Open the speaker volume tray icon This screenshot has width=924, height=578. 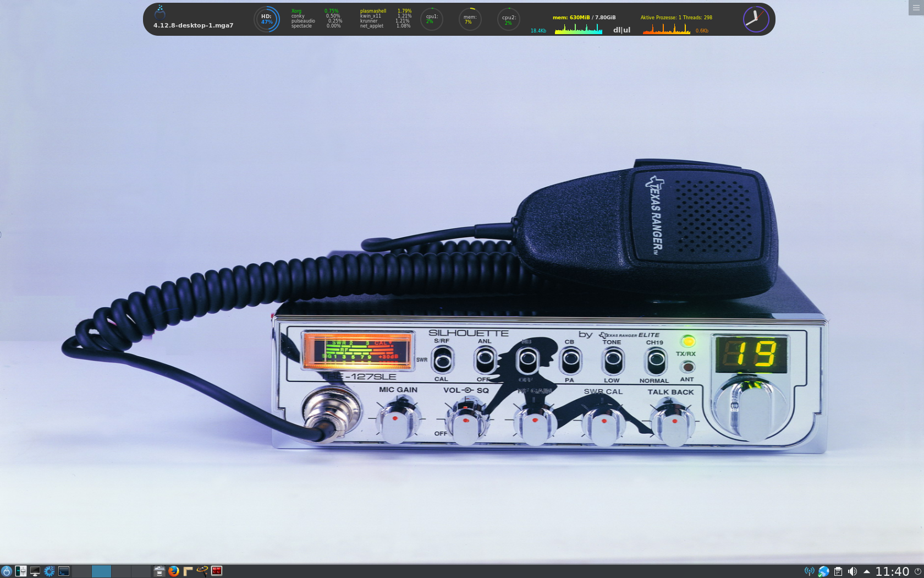[852, 571]
